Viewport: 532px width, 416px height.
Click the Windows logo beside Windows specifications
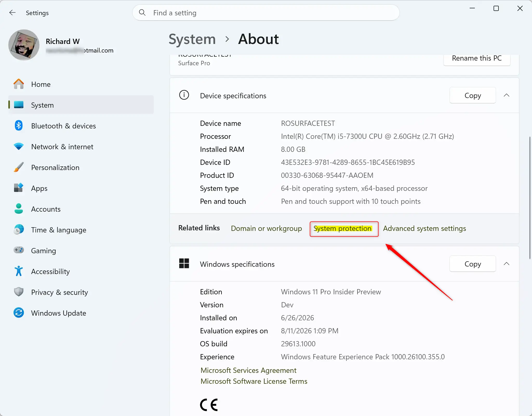pyautogui.click(x=184, y=263)
